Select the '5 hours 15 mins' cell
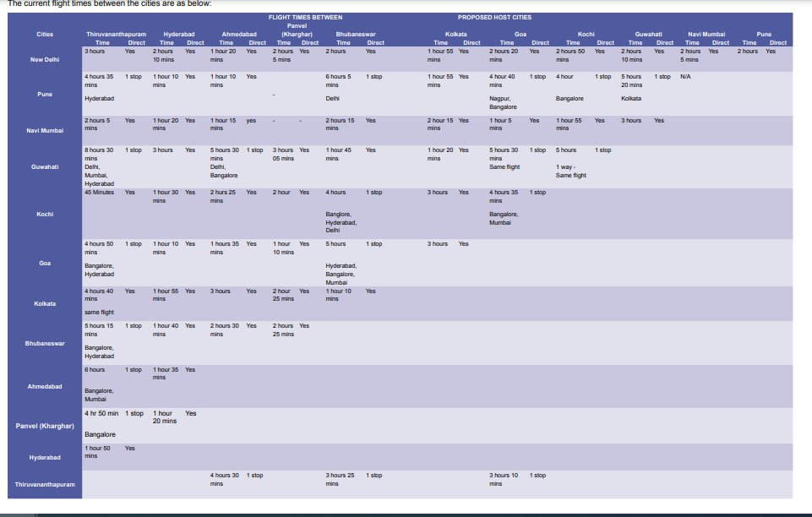Viewport: 812px width, 517px height. pos(99,329)
